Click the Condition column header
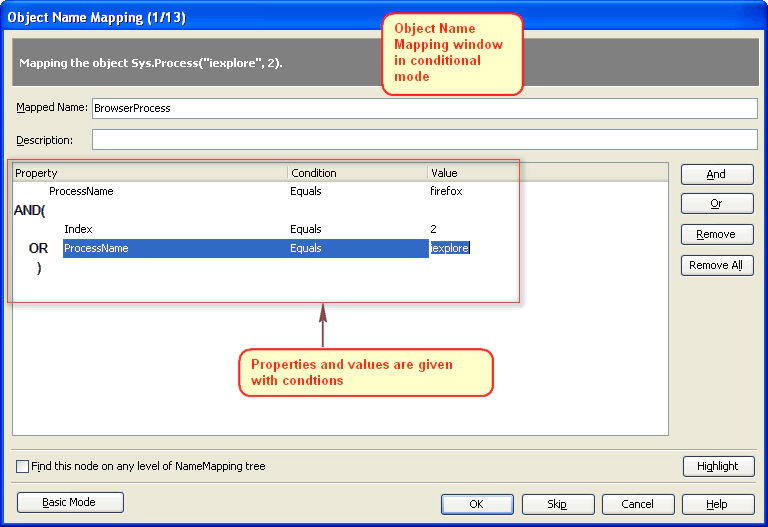 point(358,173)
